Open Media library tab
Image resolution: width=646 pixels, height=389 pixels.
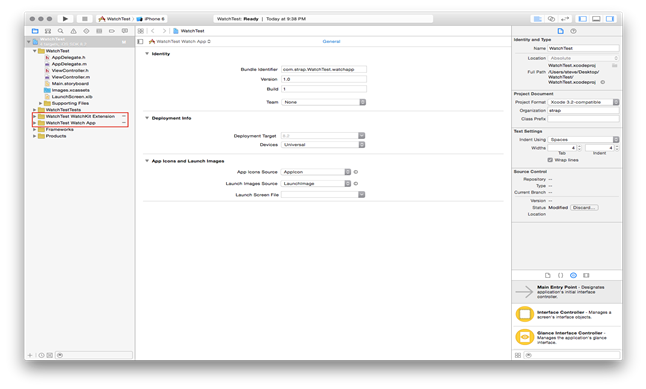tap(586, 275)
